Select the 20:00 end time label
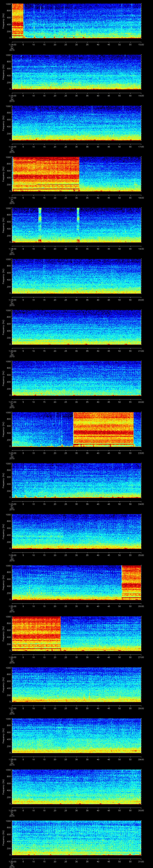This screenshot has width=153, height=868. tap(141, 300)
